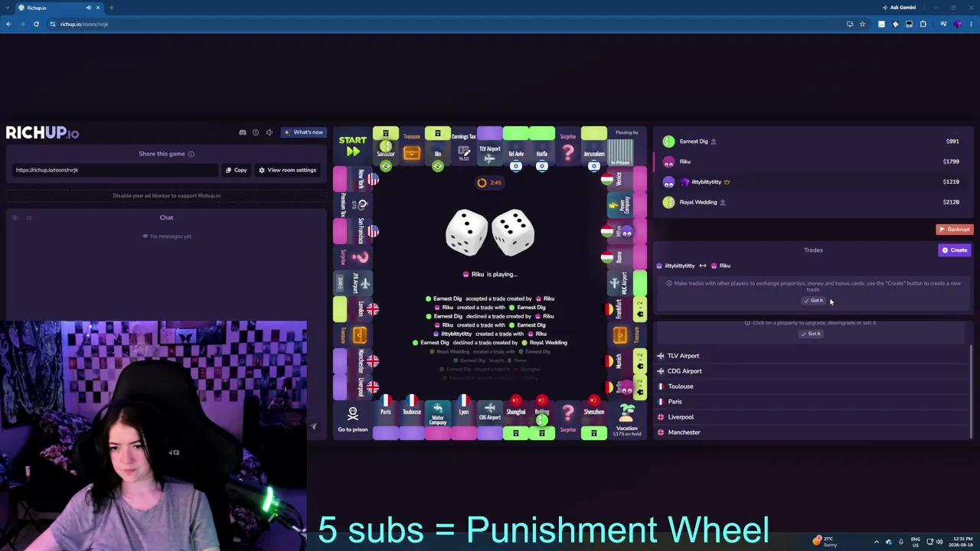Create a new trade

[955, 250]
